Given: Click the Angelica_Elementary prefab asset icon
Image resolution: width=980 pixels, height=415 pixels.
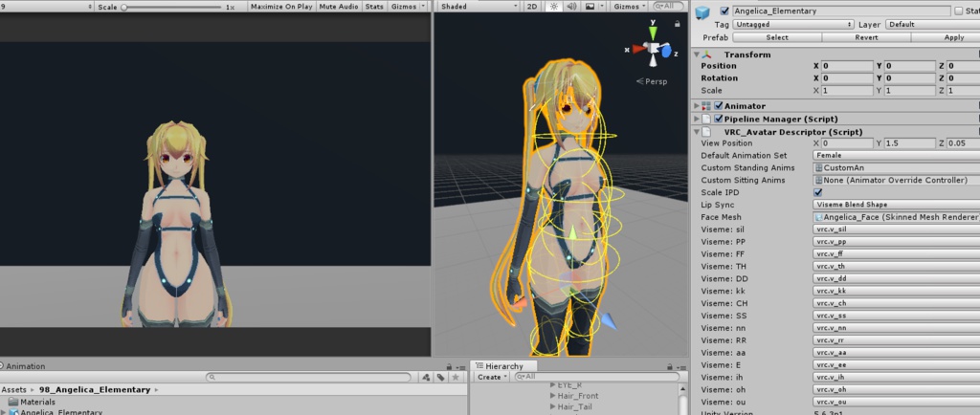Looking at the screenshot, I should pyautogui.click(x=13, y=412).
